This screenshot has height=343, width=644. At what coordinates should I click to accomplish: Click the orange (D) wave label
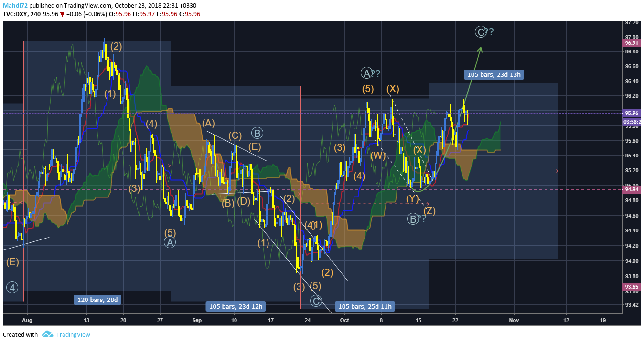coord(243,201)
